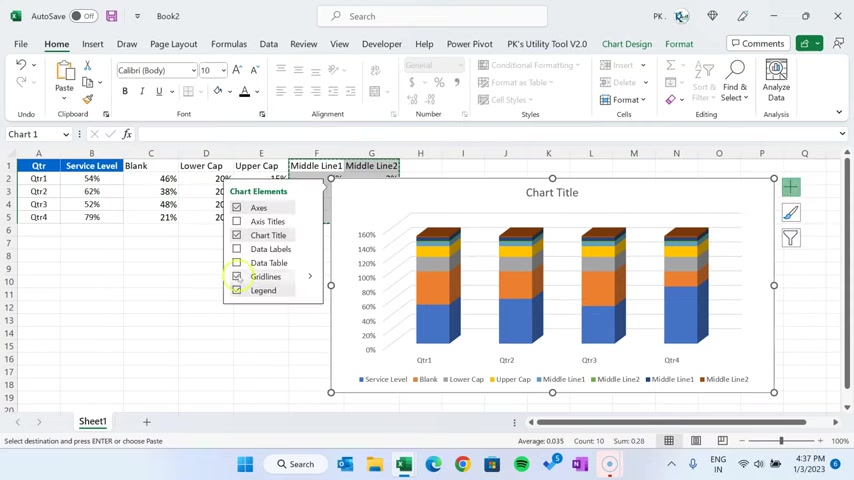Open Customize Quick Access Toolbar dropdown
854x480 pixels.
click(x=137, y=16)
